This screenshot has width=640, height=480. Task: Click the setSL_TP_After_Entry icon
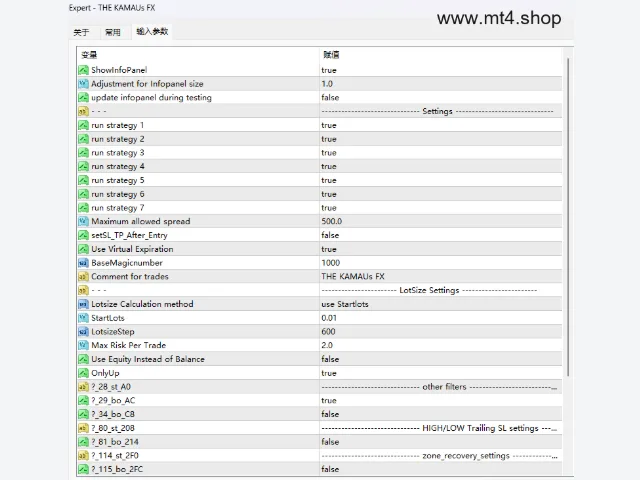click(83, 235)
